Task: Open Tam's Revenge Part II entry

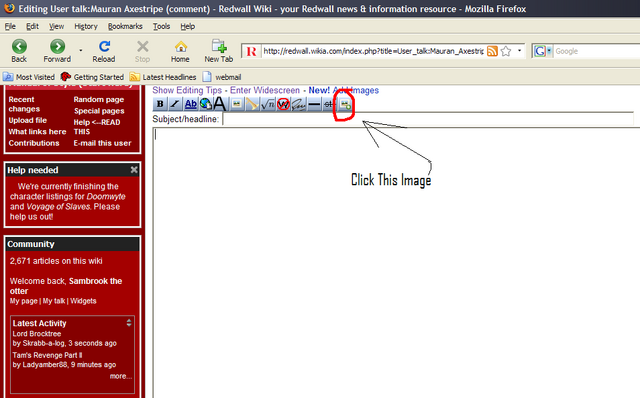Action: [47, 355]
